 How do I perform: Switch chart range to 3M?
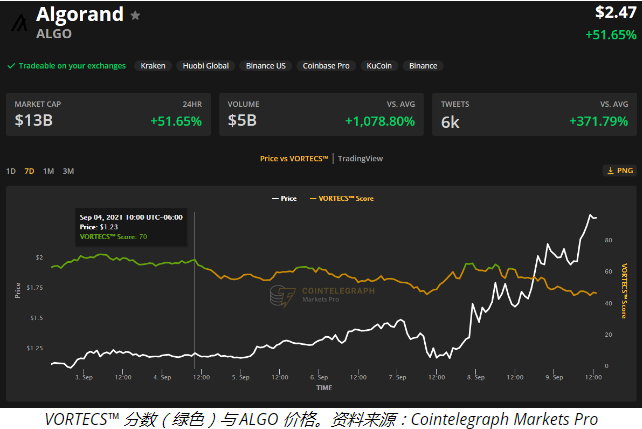pyautogui.click(x=68, y=171)
